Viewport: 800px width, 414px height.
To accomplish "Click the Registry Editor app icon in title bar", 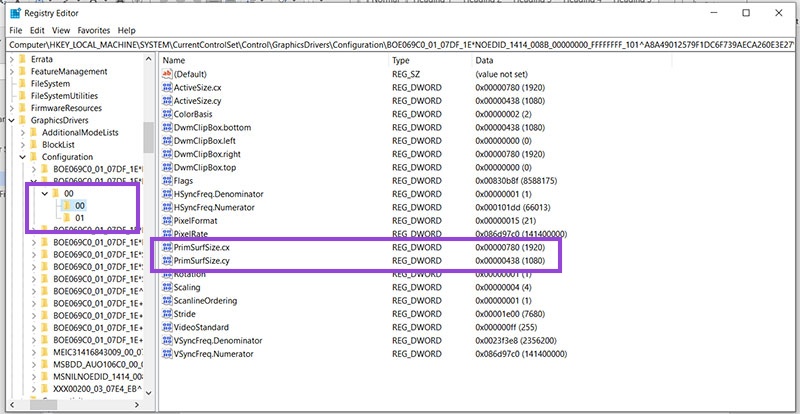I will 13,13.
